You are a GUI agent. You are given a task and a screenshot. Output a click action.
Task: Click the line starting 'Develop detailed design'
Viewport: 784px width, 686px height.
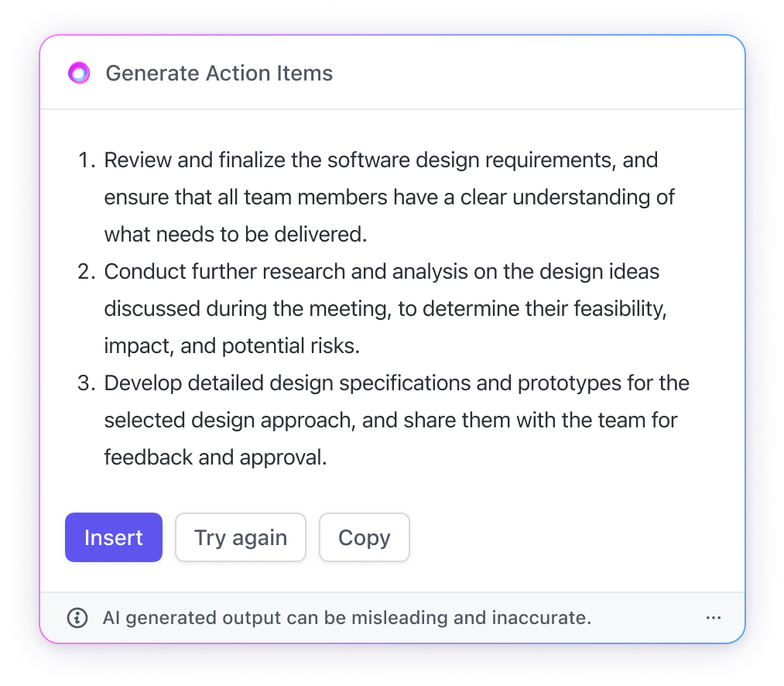click(x=396, y=383)
